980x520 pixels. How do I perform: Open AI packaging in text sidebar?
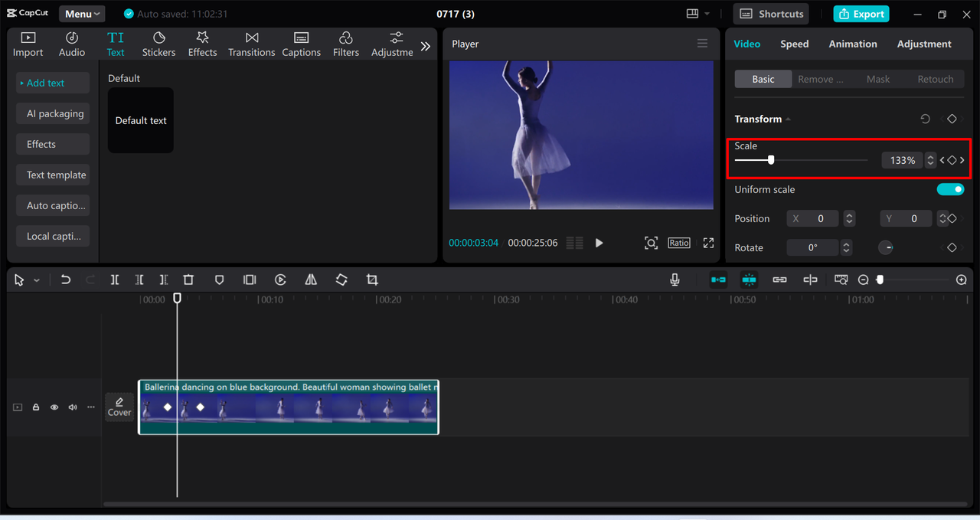tap(53, 113)
